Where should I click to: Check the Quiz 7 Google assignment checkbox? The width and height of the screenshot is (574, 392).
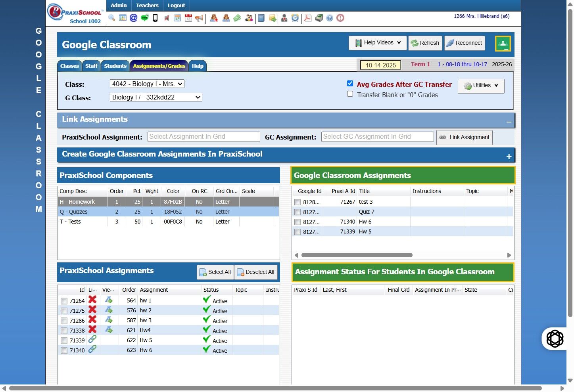pyautogui.click(x=298, y=212)
